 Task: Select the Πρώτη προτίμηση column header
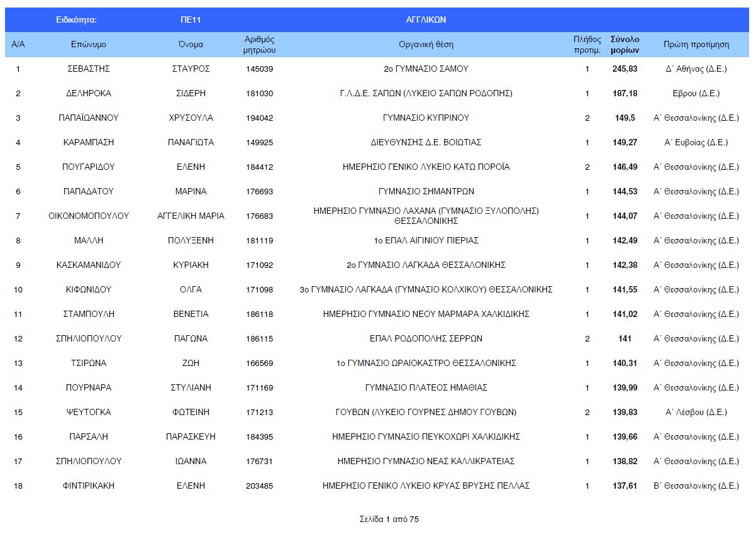pyautogui.click(x=696, y=45)
